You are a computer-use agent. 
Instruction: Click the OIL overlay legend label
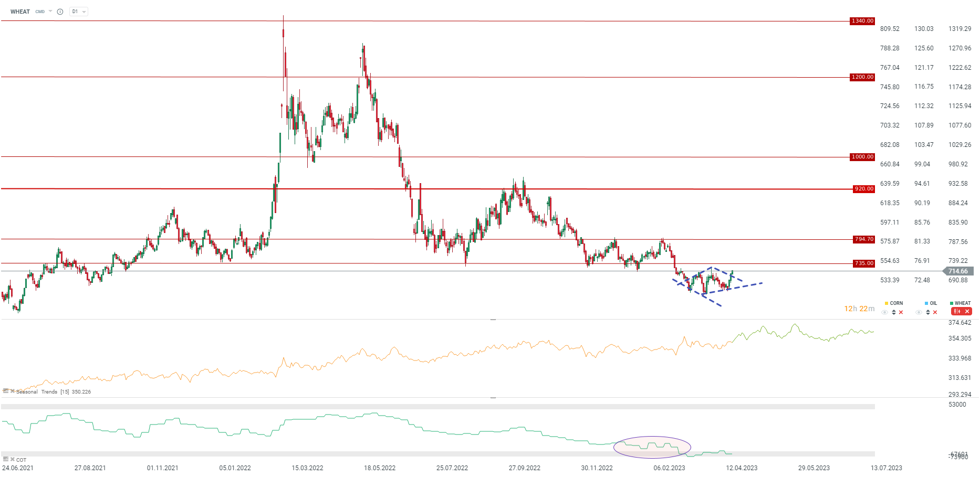(933, 303)
